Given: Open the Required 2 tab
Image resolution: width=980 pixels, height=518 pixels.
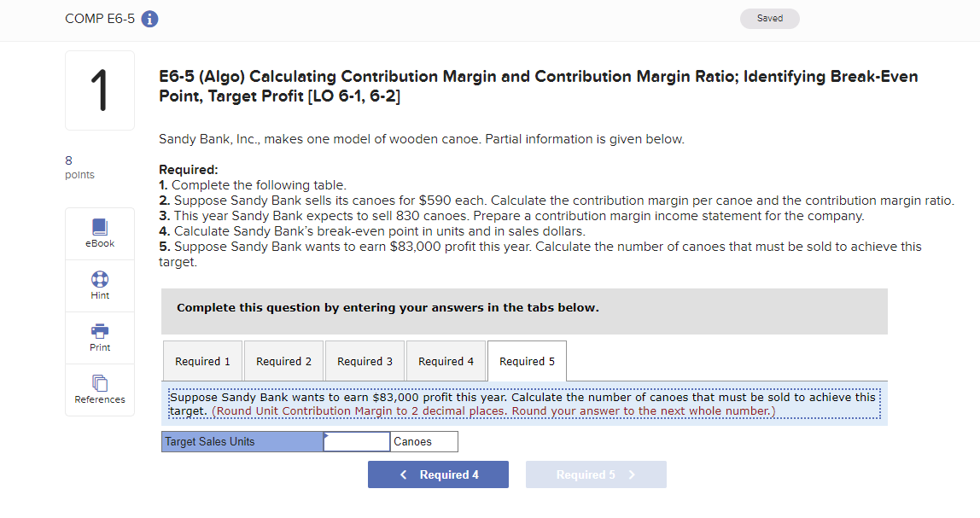Looking at the screenshot, I should click(283, 360).
